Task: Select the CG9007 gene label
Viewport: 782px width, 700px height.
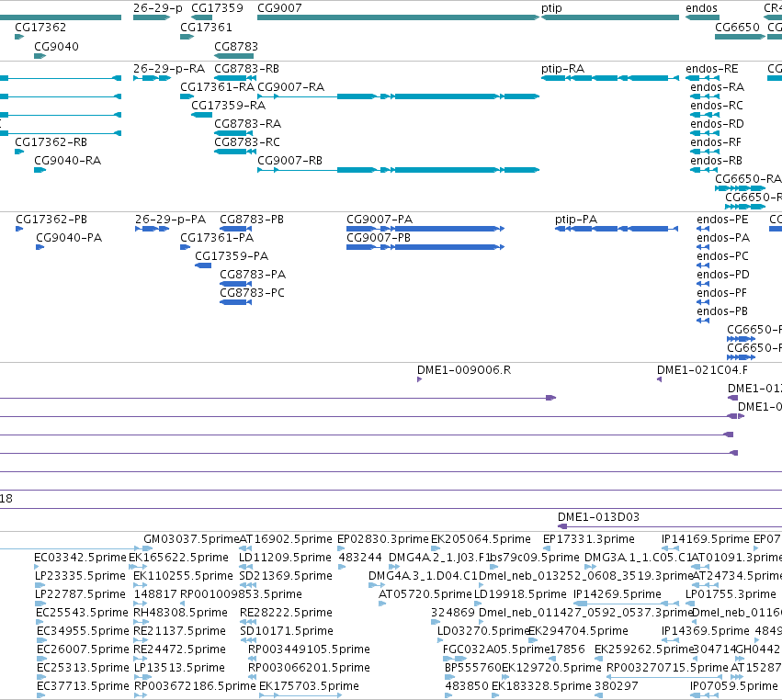Action: 279,8
